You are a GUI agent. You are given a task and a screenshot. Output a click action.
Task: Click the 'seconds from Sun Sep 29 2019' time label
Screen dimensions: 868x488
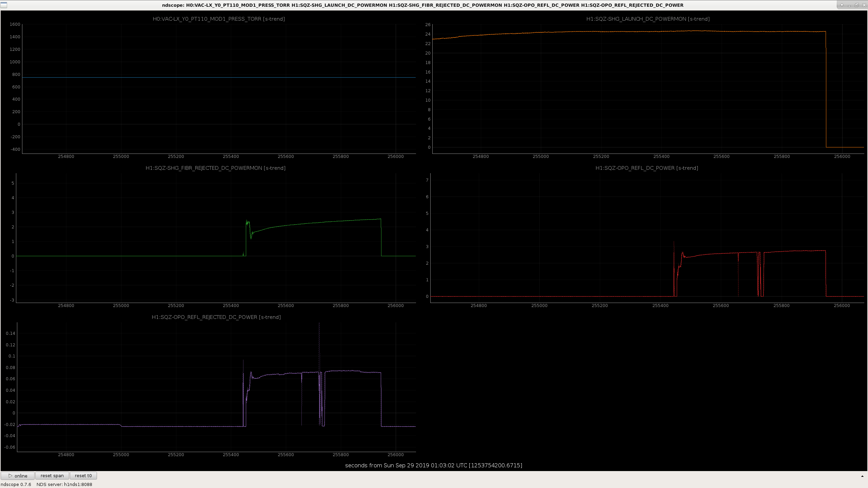coord(434,465)
